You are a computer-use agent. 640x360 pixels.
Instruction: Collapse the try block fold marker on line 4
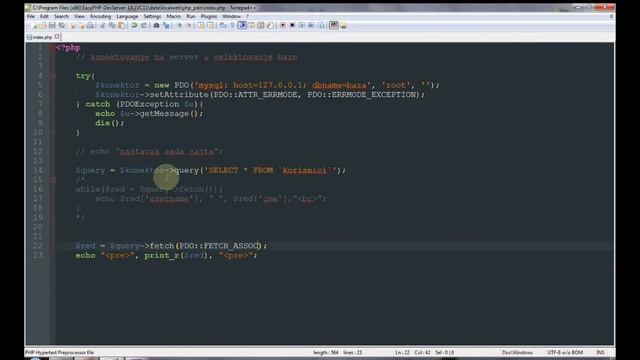coord(53,76)
